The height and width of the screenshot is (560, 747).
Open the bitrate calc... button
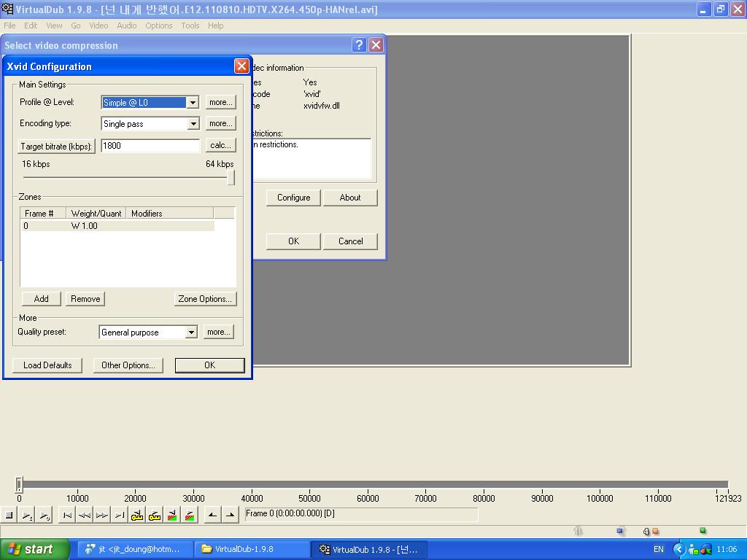pos(220,145)
